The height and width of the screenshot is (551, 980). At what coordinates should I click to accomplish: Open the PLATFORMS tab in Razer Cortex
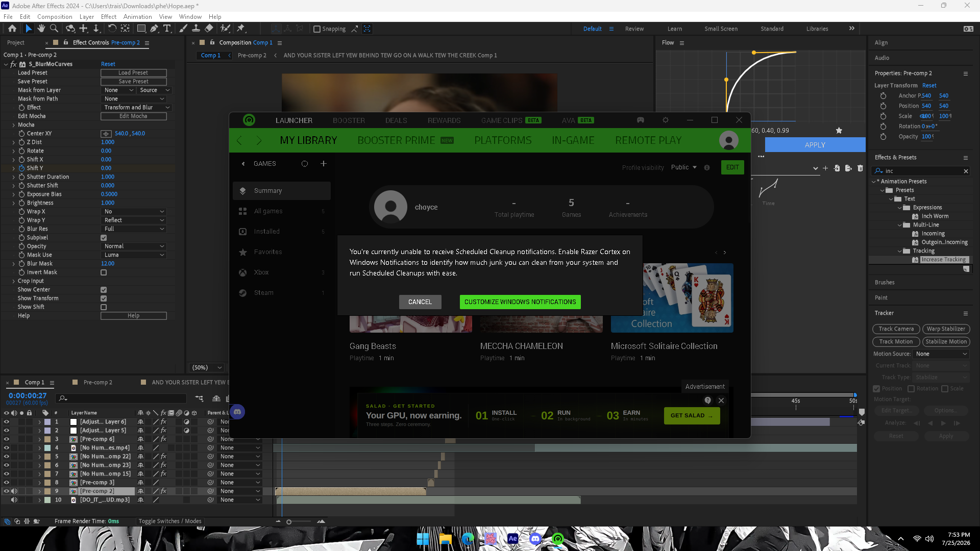point(503,140)
